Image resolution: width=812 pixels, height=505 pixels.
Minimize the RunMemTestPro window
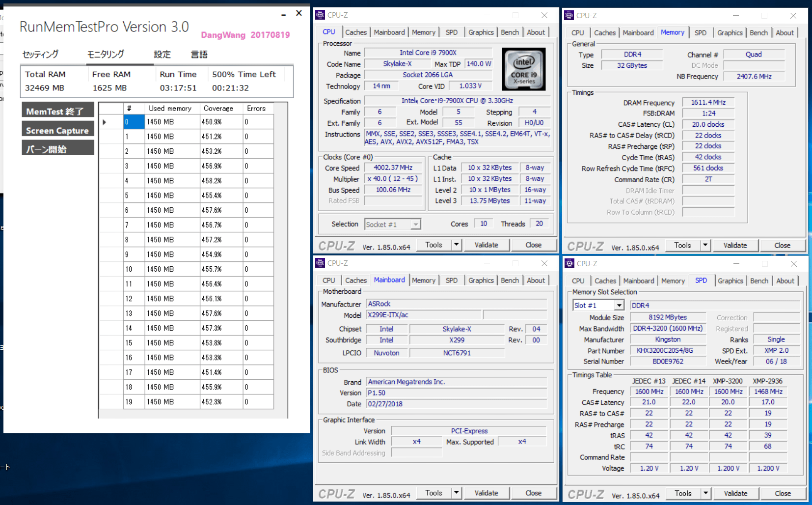click(x=283, y=15)
